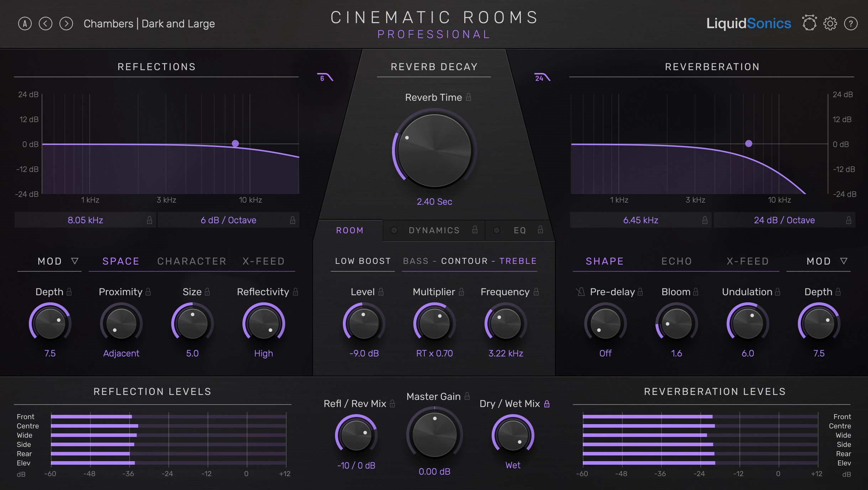The height and width of the screenshot is (490, 868).
Task: Toggle the EQ tab lock
Action: pyautogui.click(x=540, y=230)
